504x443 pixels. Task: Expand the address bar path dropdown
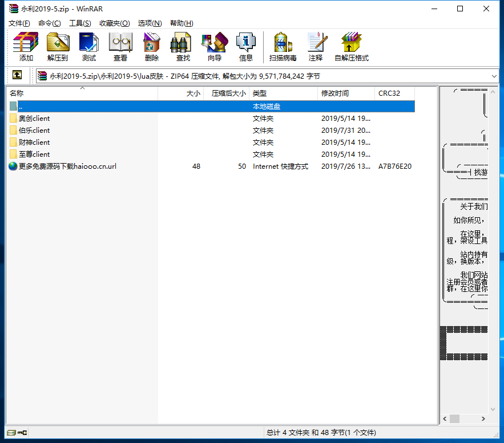494,76
